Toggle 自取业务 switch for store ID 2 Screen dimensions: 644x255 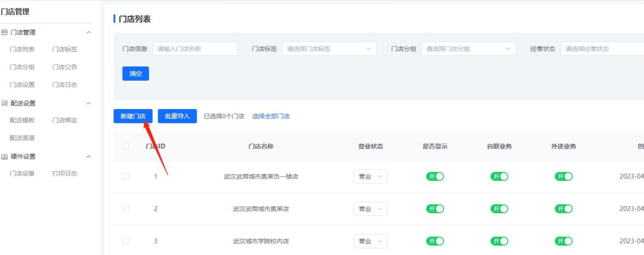(499, 209)
